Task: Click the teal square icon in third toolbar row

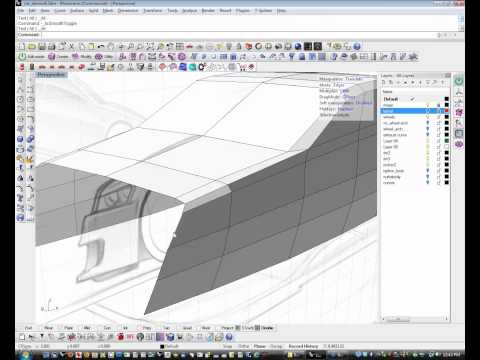Action: (192, 67)
